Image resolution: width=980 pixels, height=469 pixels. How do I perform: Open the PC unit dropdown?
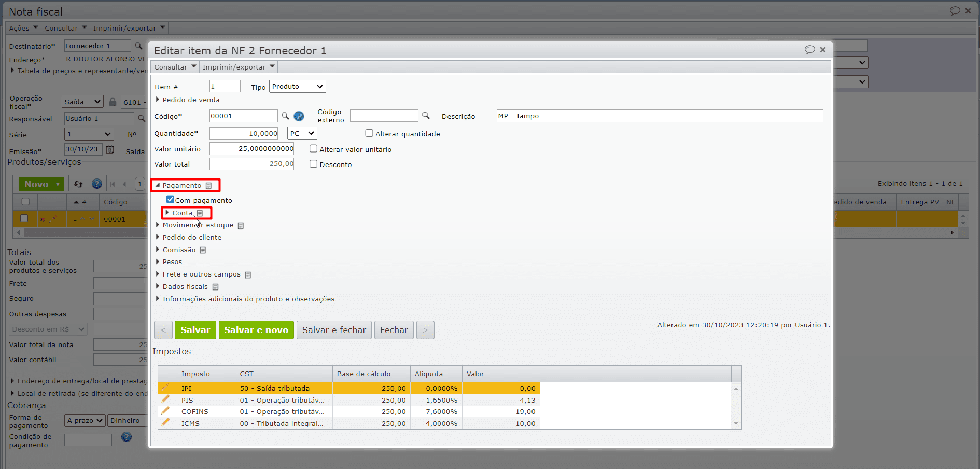tap(302, 133)
